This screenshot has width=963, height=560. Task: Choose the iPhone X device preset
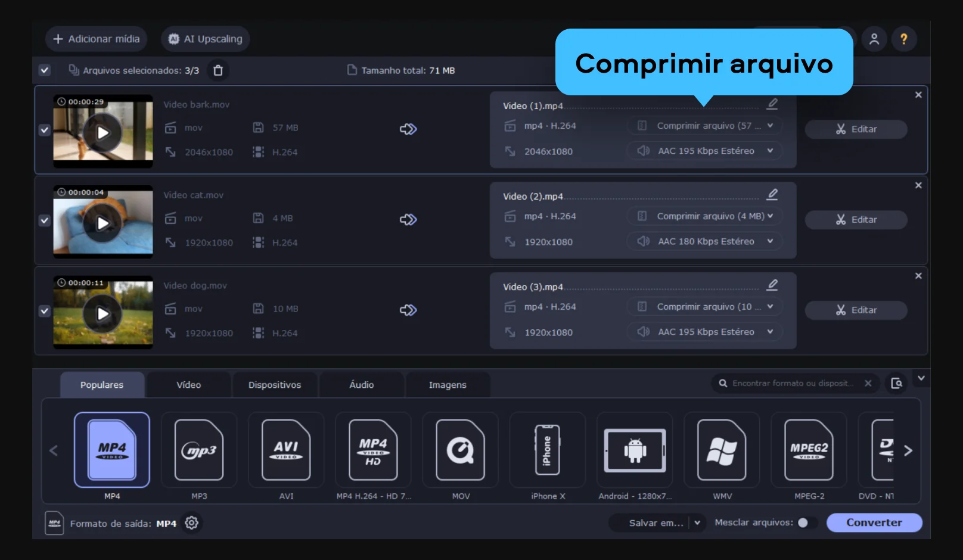point(548,450)
